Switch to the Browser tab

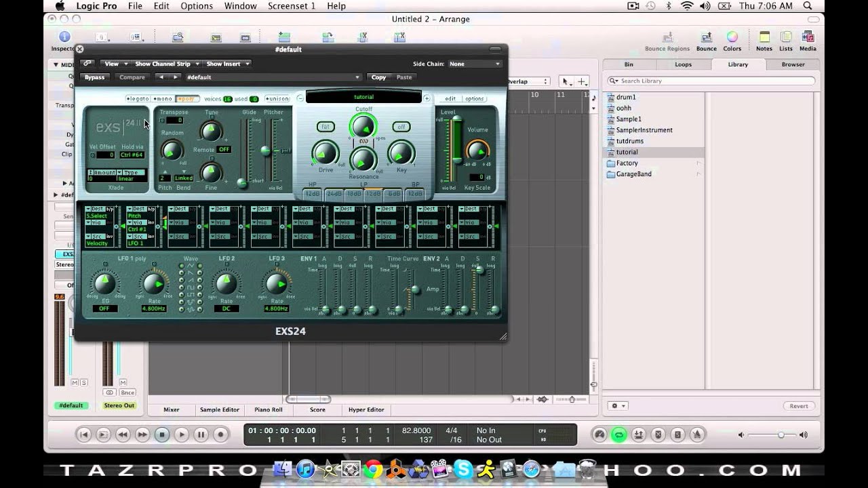click(793, 64)
